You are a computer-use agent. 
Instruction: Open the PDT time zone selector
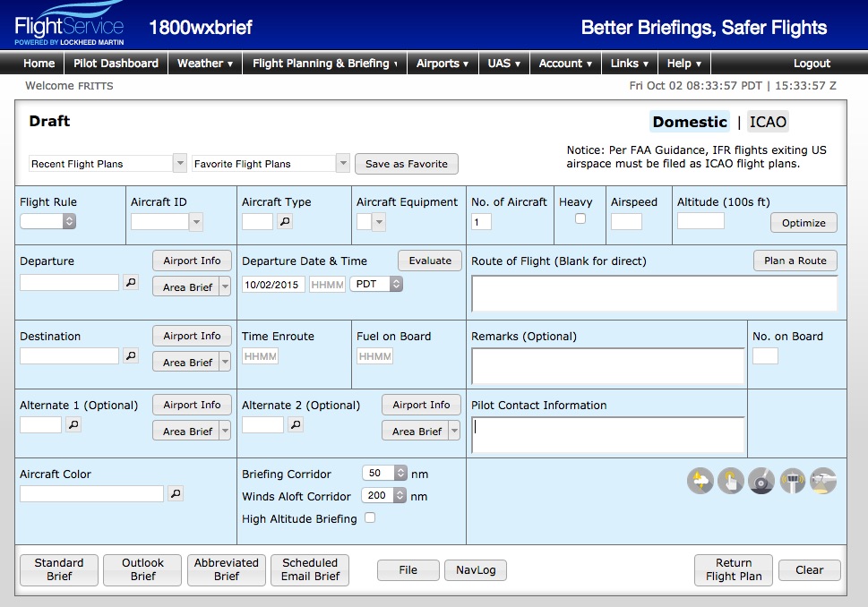[x=376, y=284]
